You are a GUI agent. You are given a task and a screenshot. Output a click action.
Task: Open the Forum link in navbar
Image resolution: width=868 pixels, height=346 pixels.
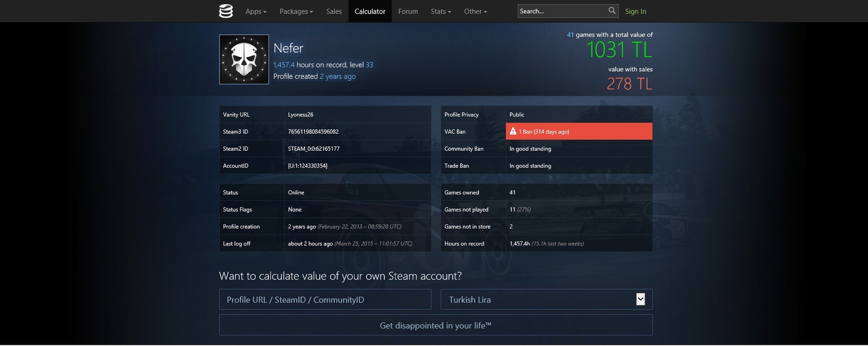[x=408, y=11]
